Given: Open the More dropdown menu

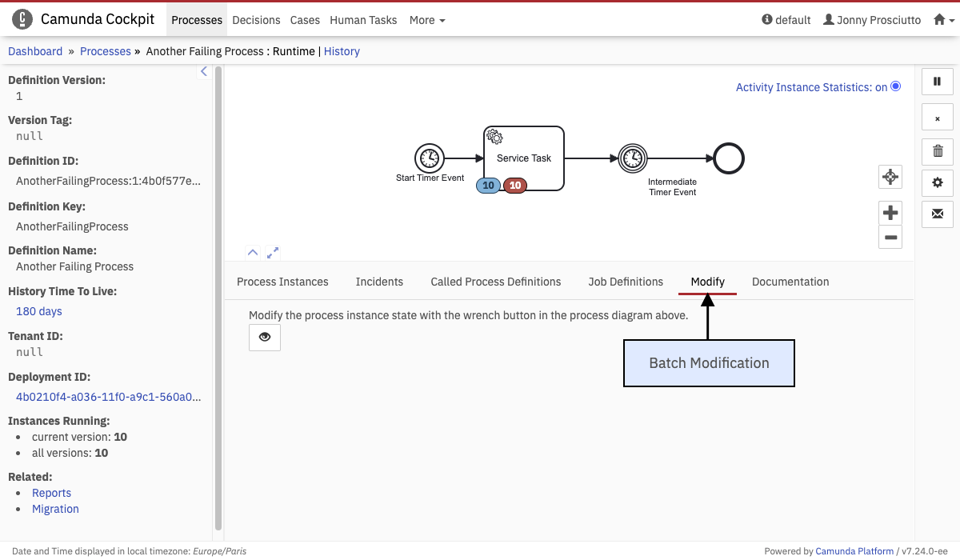Looking at the screenshot, I should [427, 20].
